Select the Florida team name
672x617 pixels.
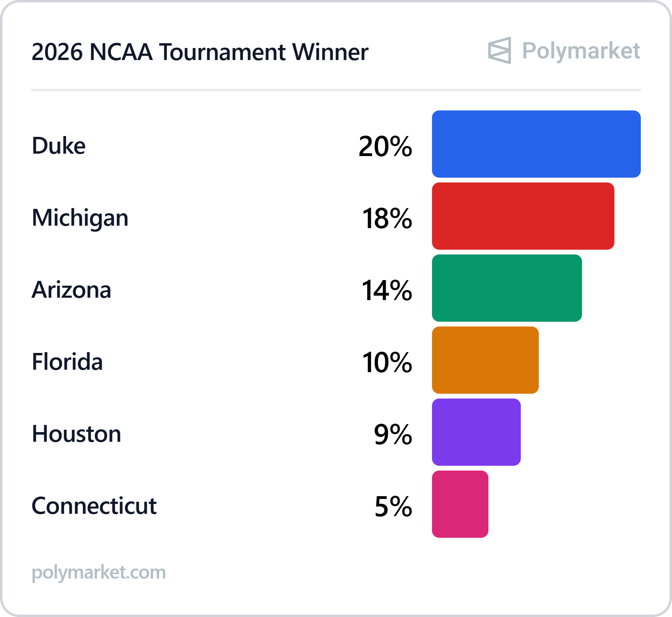[67, 362]
